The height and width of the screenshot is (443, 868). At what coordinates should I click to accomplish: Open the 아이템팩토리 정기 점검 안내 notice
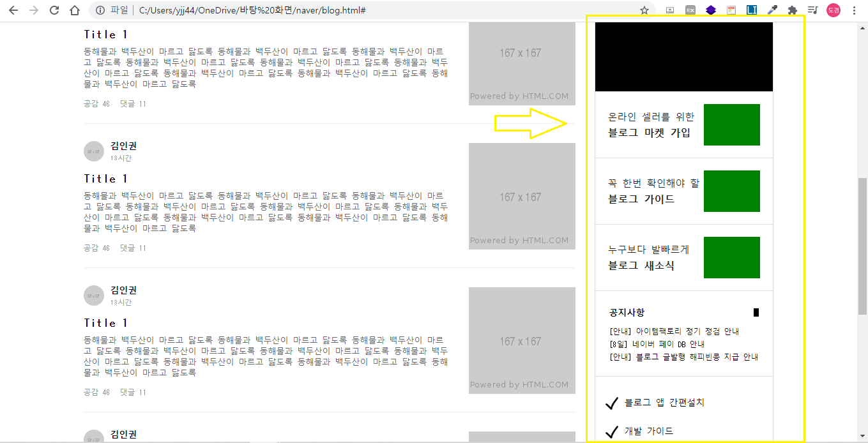coord(674,331)
